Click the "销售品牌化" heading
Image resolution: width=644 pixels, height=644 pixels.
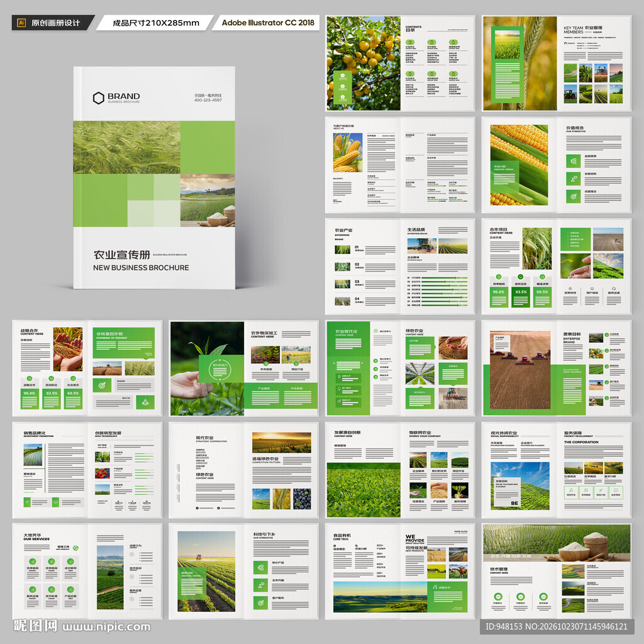click(x=35, y=433)
